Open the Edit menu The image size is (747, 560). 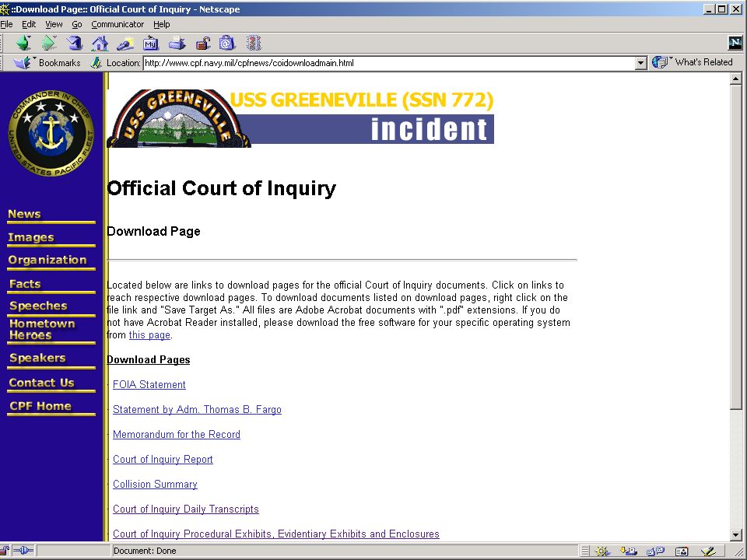[29, 24]
